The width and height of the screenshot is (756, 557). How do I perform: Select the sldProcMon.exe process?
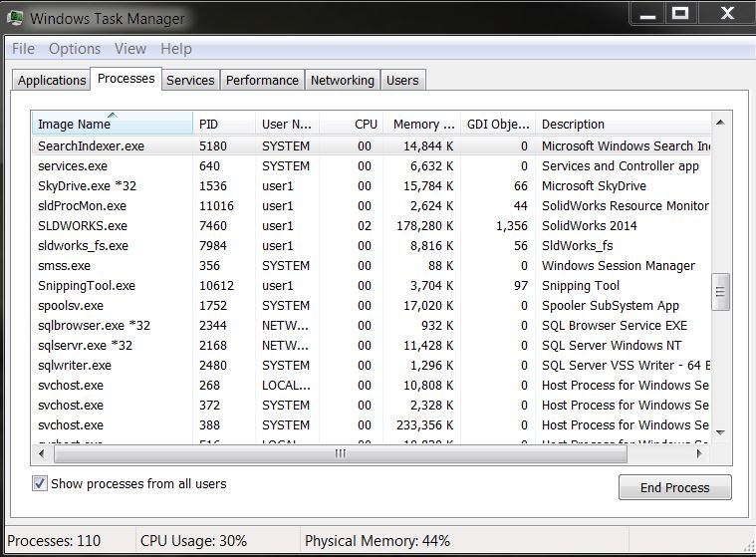point(372,206)
